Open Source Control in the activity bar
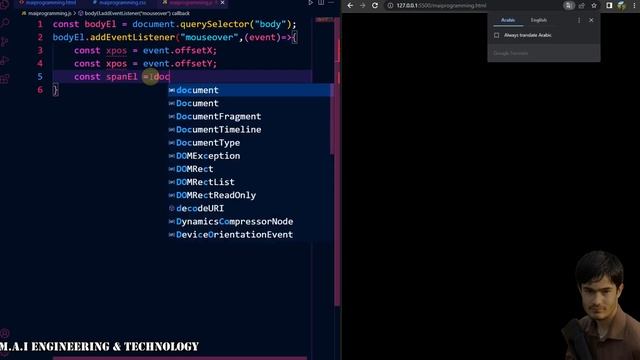640x360 pixels. point(5,42)
